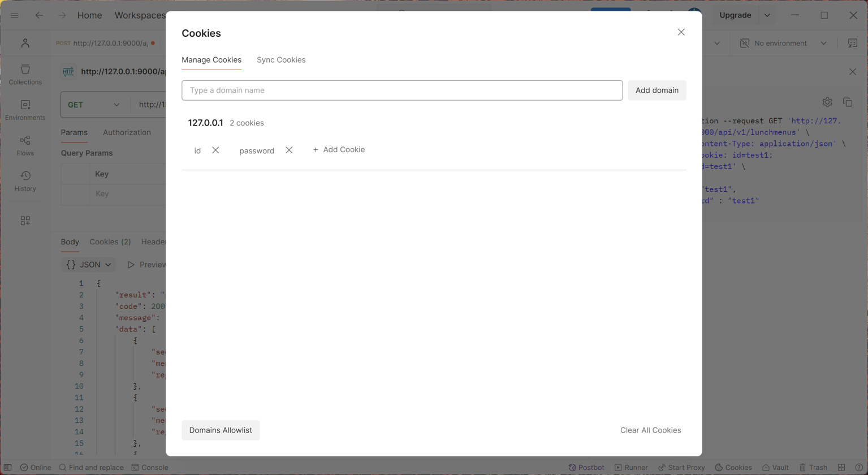Select the Params tab
The width and height of the screenshot is (868, 475).
click(x=74, y=132)
